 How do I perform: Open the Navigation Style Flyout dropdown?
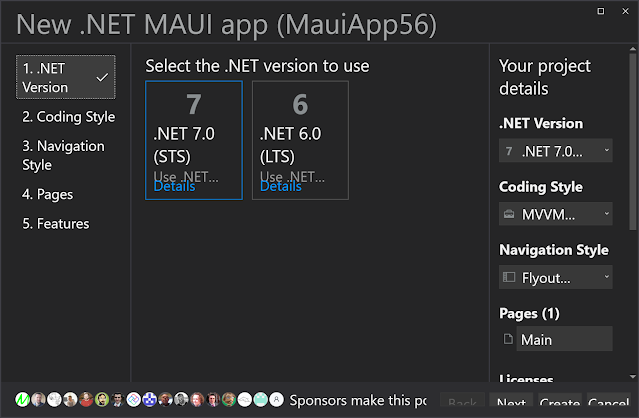pyautogui.click(x=555, y=277)
